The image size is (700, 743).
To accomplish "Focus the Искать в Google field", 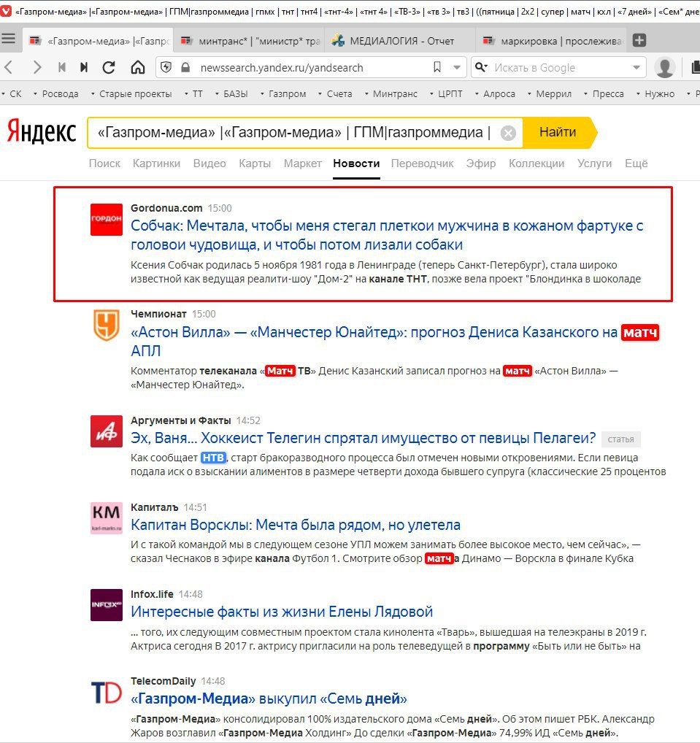I will click(x=559, y=68).
